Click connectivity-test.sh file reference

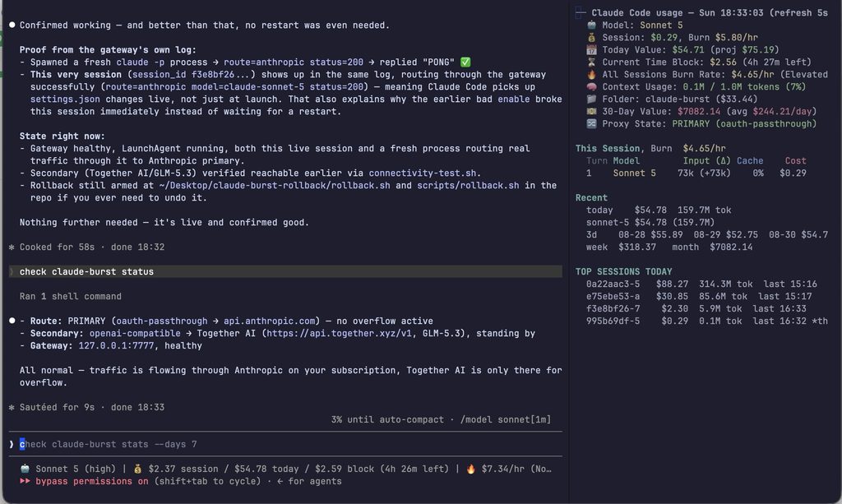pyautogui.click(x=422, y=173)
